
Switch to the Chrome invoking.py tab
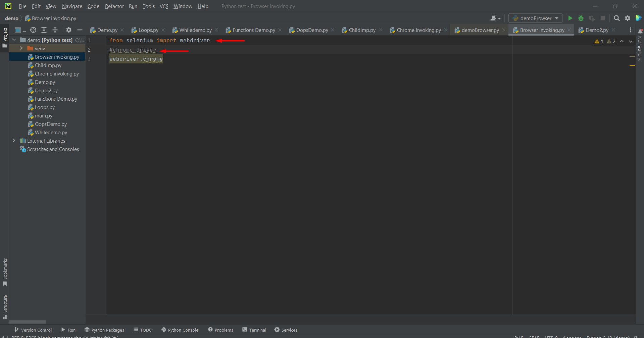tap(418, 30)
